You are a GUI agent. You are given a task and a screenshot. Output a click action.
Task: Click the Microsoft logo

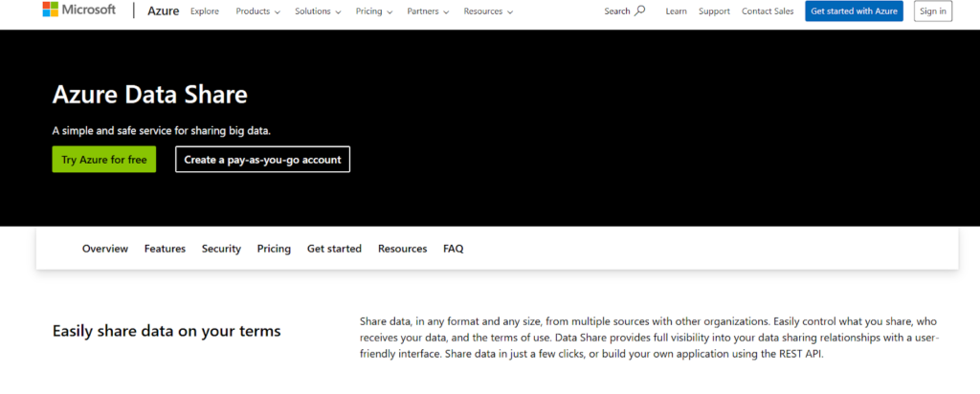coord(78,10)
